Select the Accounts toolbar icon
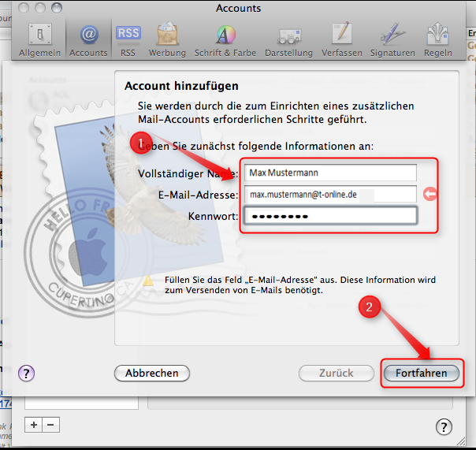The image size is (476, 450). pyautogui.click(x=88, y=39)
